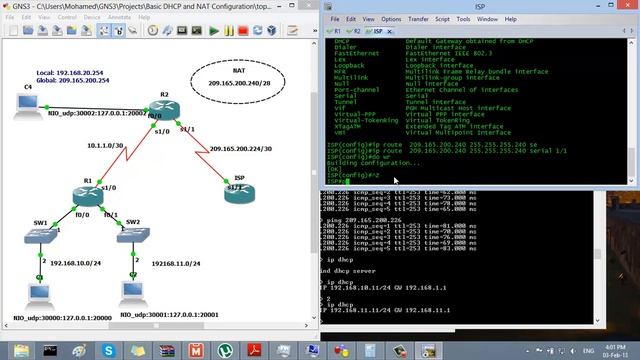Select PC above NIO_udp:30000 label
The image size is (640, 360).
pos(40,297)
